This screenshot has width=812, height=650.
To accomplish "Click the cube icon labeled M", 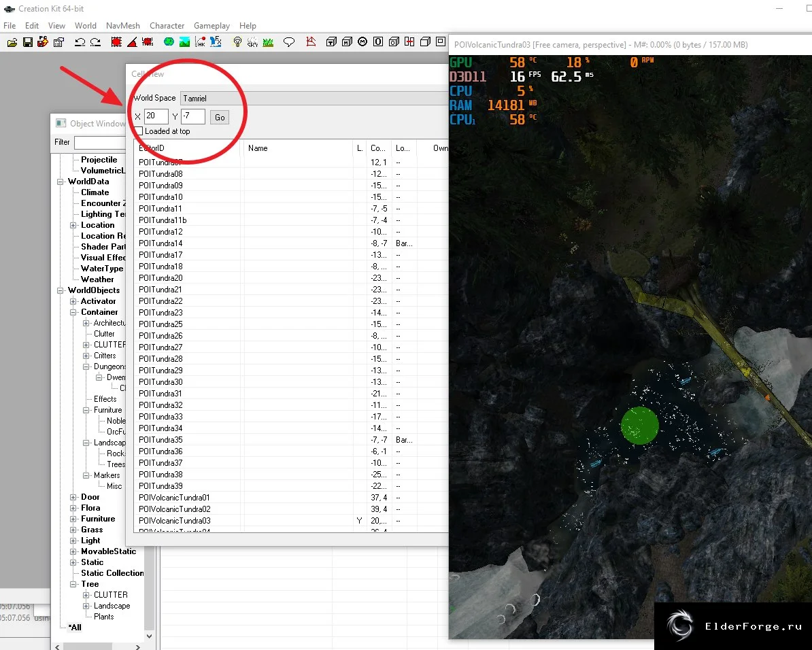I will pos(347,42).
